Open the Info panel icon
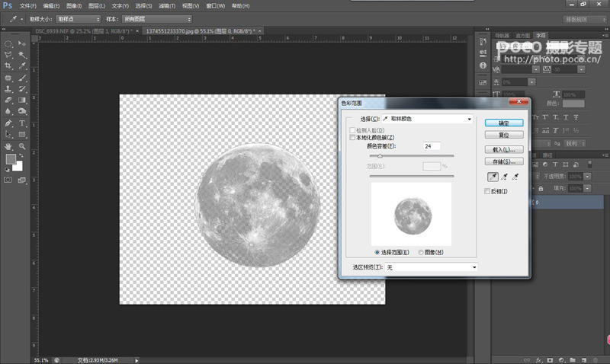This screenshot has width=610, height=364. pyautogui.click(x=483, y=65)
